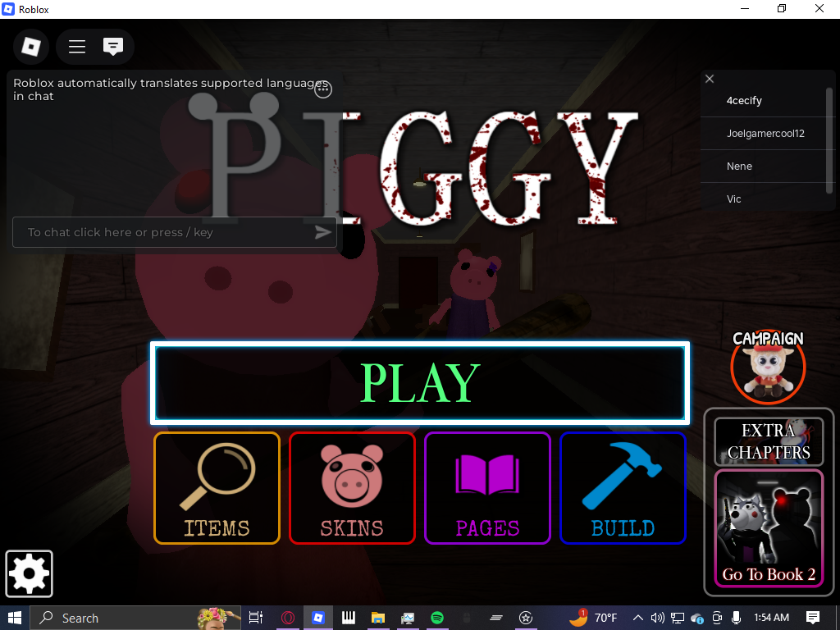Screen dimensions: 840x630
Task: Open the weather 70°F widget
Action: click(x=592, y=618)
